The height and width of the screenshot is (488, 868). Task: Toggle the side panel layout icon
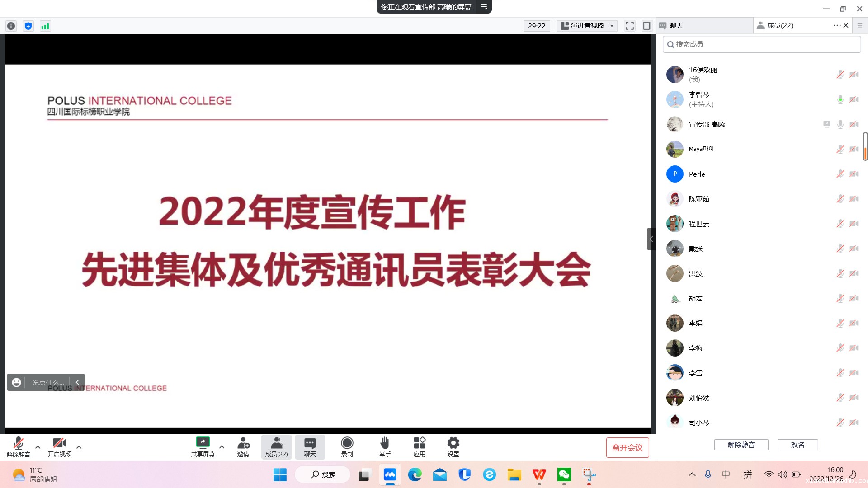point(647,26)
